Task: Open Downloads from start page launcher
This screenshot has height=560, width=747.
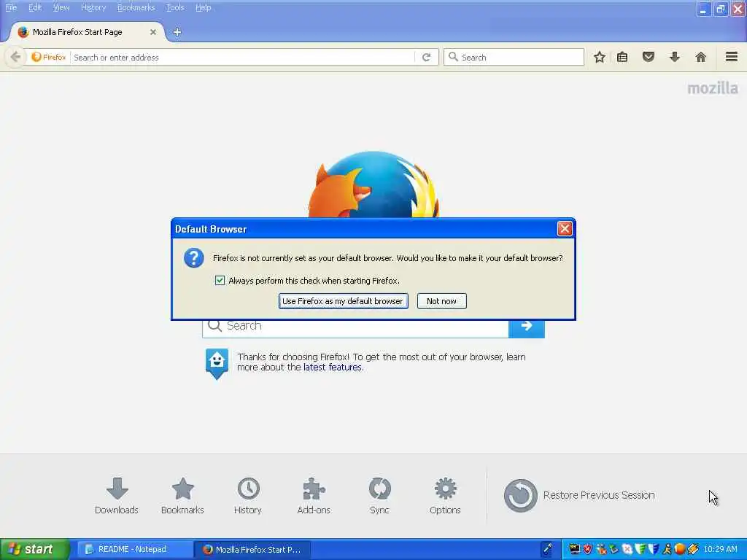Action: (x=117, y=496)
